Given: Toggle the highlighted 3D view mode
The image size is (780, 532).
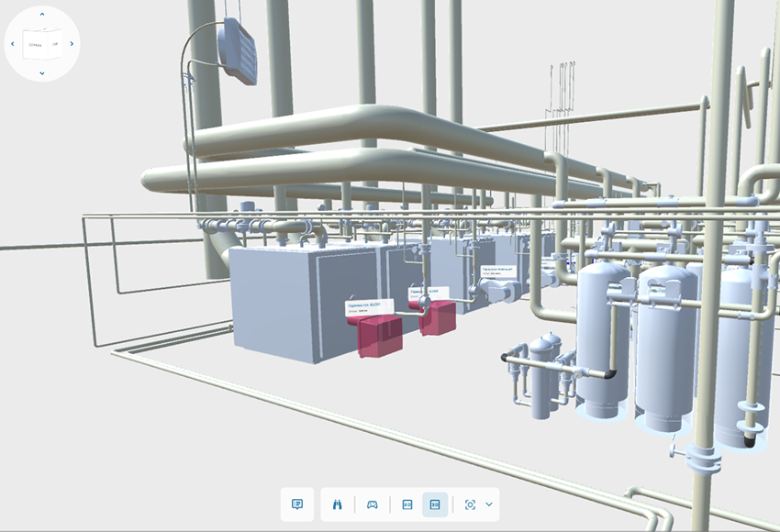Looking at the screenshot, I should pos(435,504).
